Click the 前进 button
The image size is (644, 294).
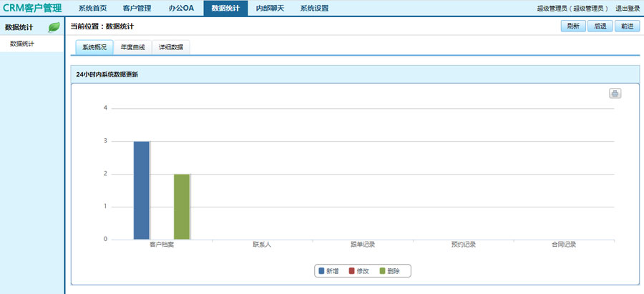click(x=626, y=26)
